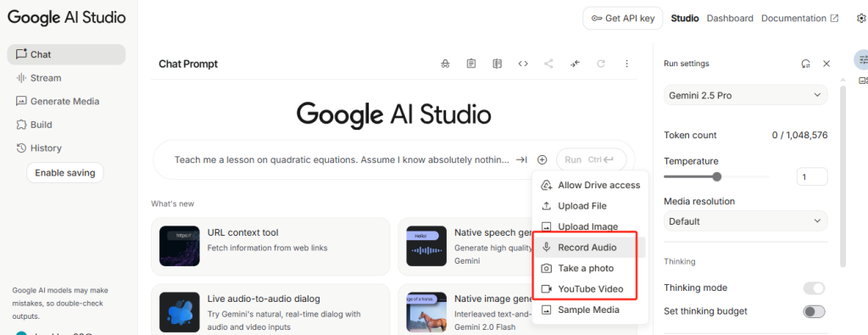Toggle the Thinking mode switch
Image resolution: width=868 pixels, height=335 pixels.
(x=814, y=288)
